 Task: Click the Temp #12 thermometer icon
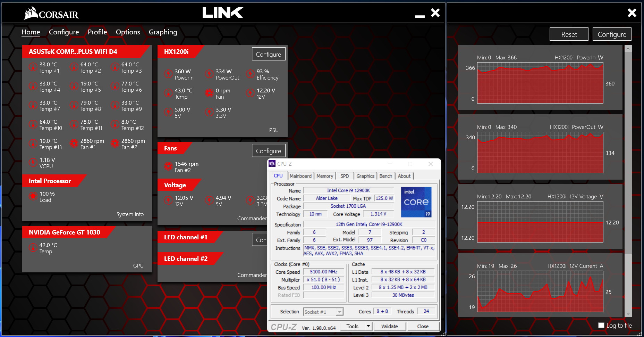tap(115, 124)
